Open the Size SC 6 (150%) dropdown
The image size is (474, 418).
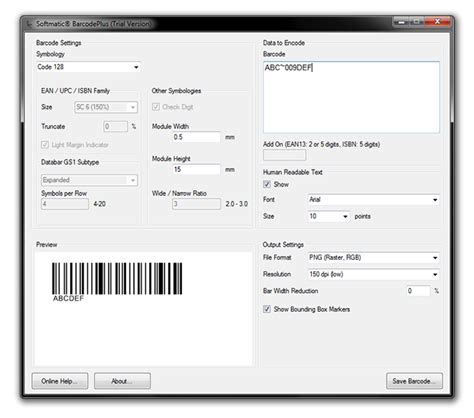pos(106,107)
